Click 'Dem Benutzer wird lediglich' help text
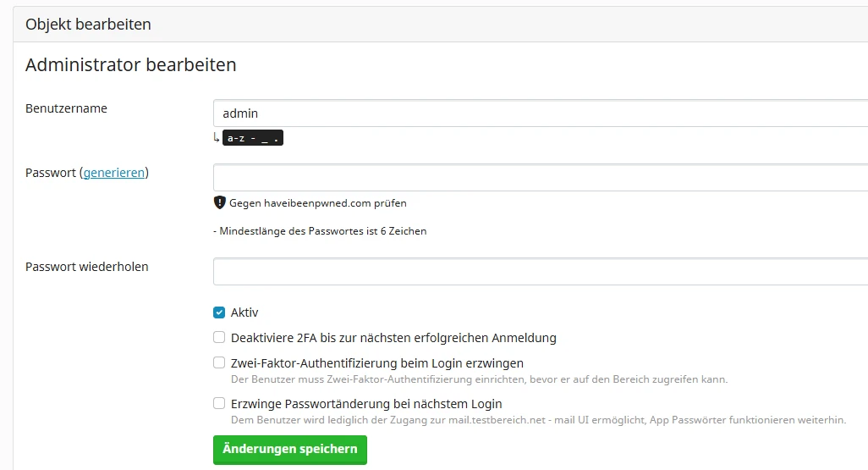This screenshot has height=470, width=868. (539, 420)
